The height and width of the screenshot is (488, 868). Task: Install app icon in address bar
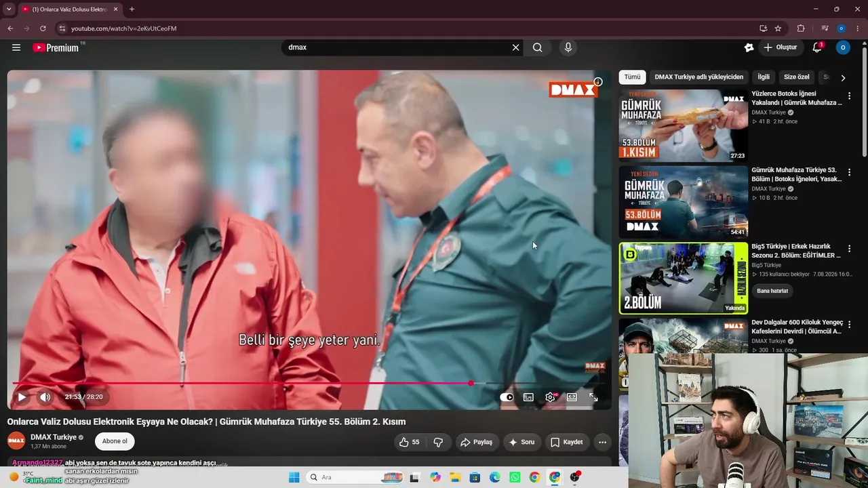763,28
